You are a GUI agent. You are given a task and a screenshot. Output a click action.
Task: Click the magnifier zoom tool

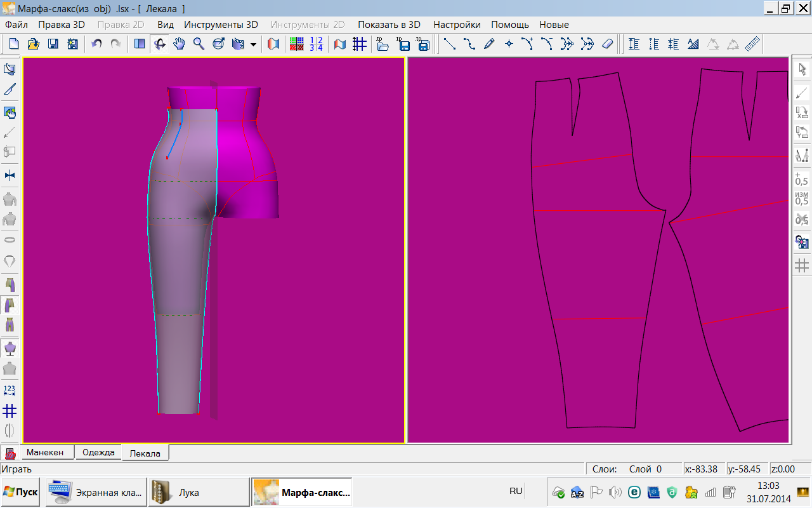(x=199, y=44)
